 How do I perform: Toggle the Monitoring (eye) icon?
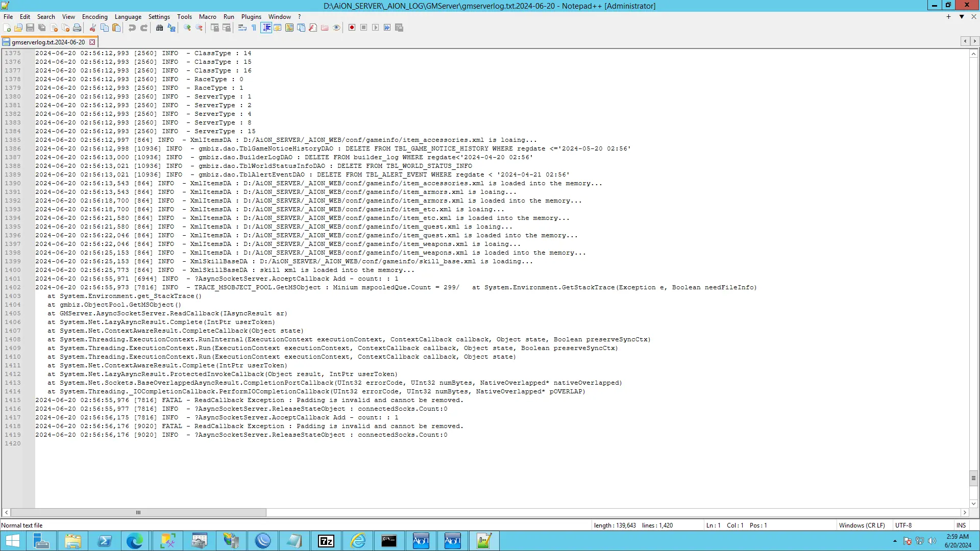[x=336, y=28]
